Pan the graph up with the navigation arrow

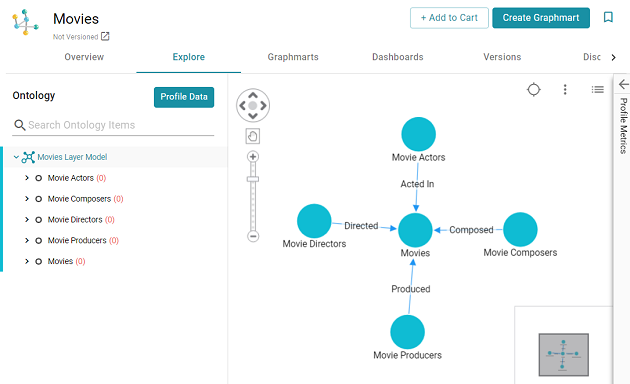tap(253, 95)
